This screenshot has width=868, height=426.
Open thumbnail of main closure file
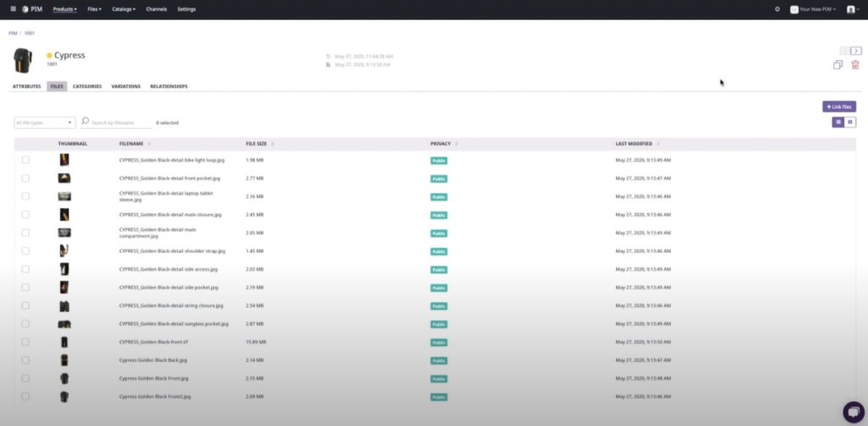64,215
